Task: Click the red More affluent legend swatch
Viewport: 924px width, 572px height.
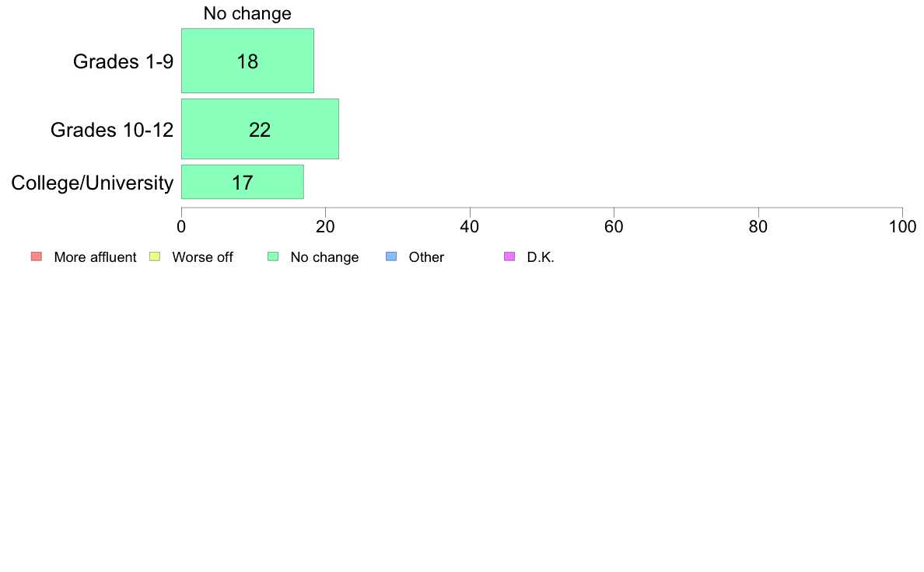Action: click(x=37, y=256)
